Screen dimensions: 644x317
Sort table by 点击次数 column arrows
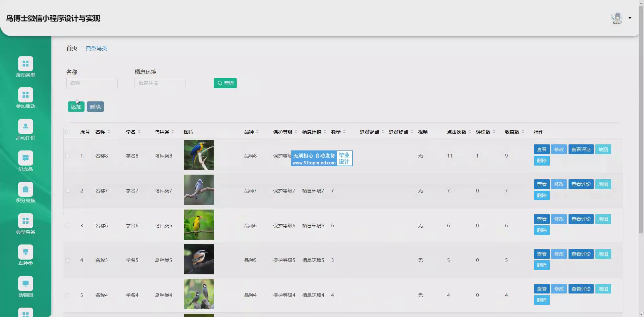click(470, 132)
